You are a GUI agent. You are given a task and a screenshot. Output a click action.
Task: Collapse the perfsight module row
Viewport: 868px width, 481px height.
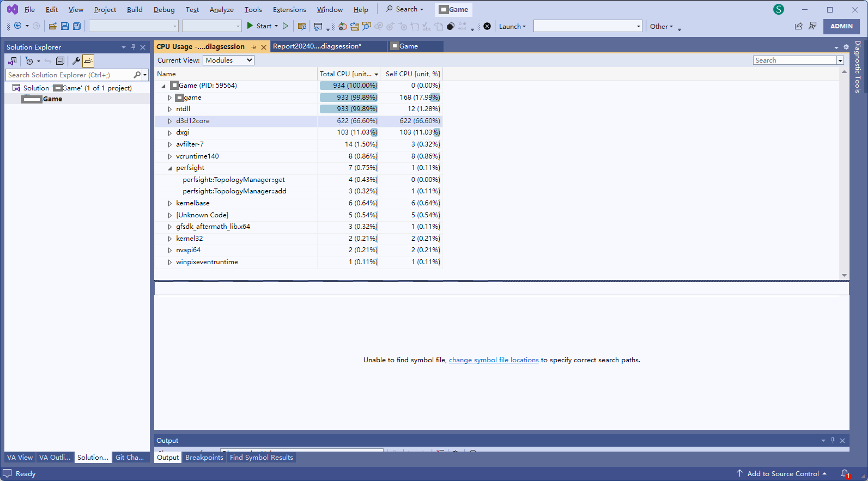[x=169, y=168]
